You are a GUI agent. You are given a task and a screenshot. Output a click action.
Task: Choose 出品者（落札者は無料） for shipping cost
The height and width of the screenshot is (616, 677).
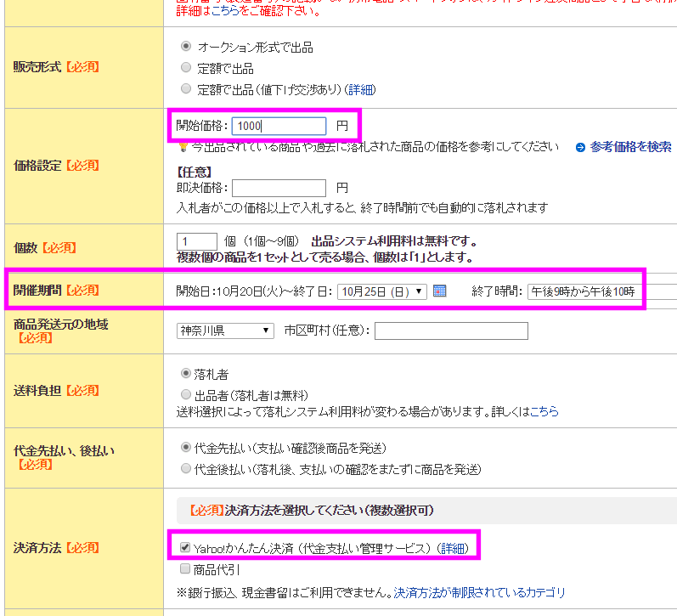click(x=186, y=395)
